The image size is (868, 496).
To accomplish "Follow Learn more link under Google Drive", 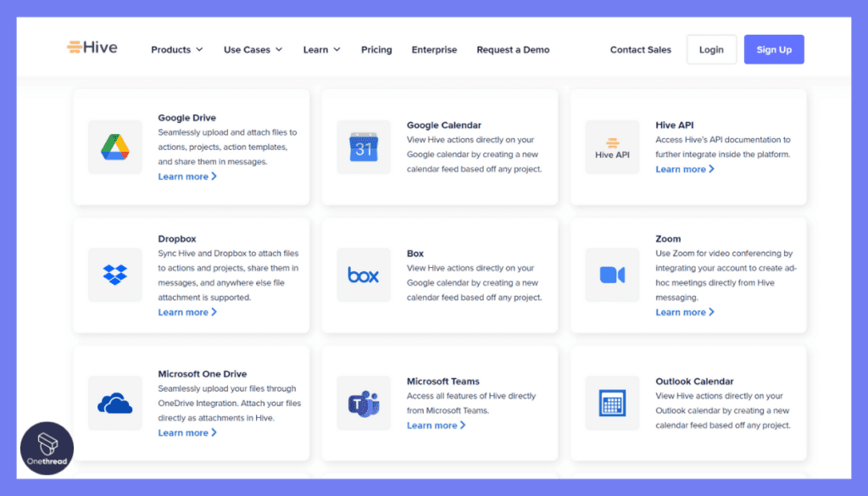I will pos(187,176).
